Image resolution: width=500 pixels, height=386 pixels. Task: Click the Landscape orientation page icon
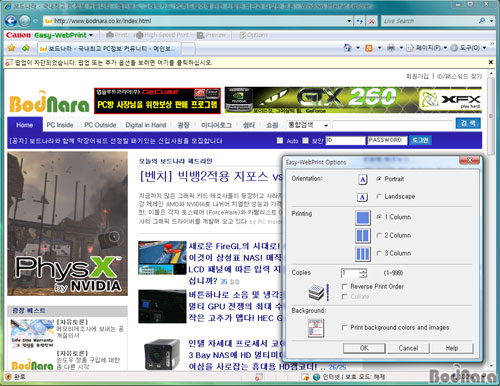pos(362,197)
